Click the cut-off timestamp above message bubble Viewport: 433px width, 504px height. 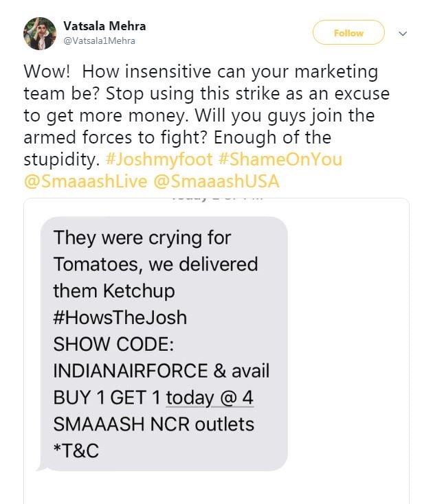click(x=216, y=198)
